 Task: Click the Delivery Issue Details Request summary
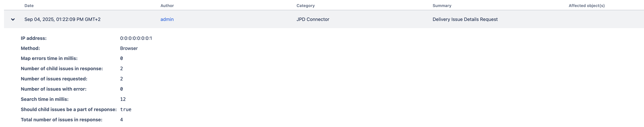click(465, 19)
